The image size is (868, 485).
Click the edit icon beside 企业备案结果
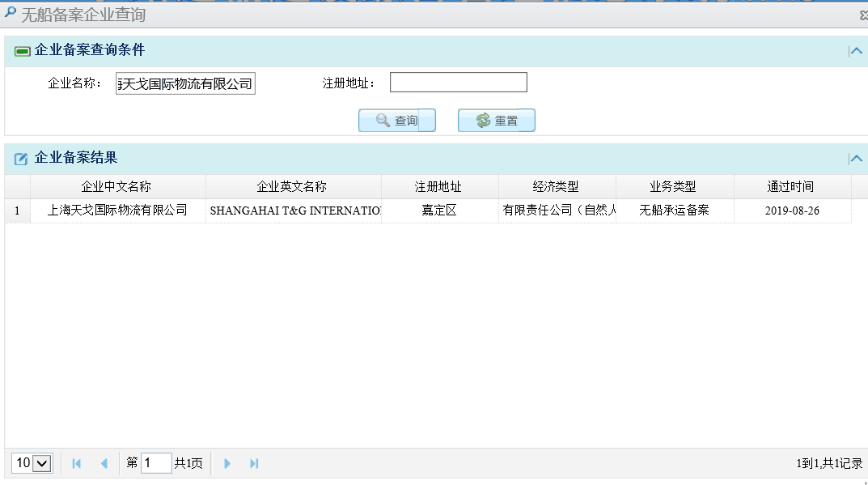click(21, 159)
